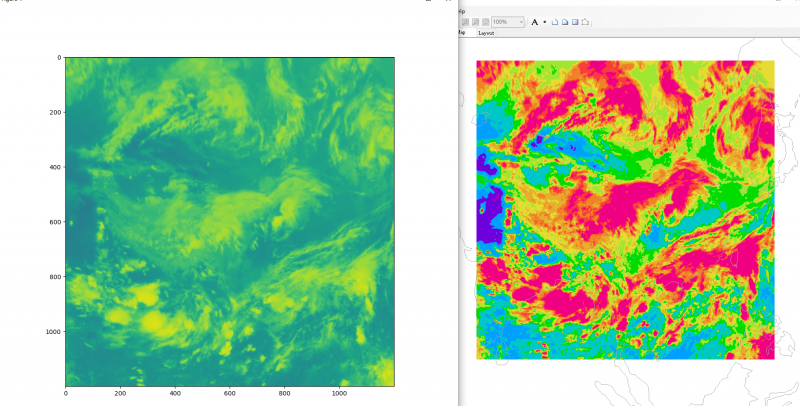800x406 pixels.
Task: Choose the rounded rectangle shape tool
Action: tap(565, 21)
